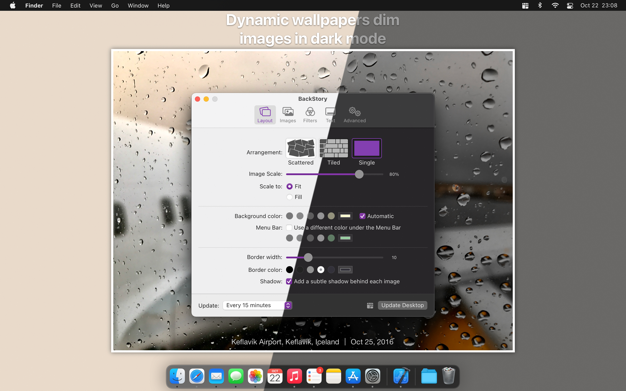Enable different color under the Menu Bar
This screenshot has width=626, height=391.
tap(289, 228)
